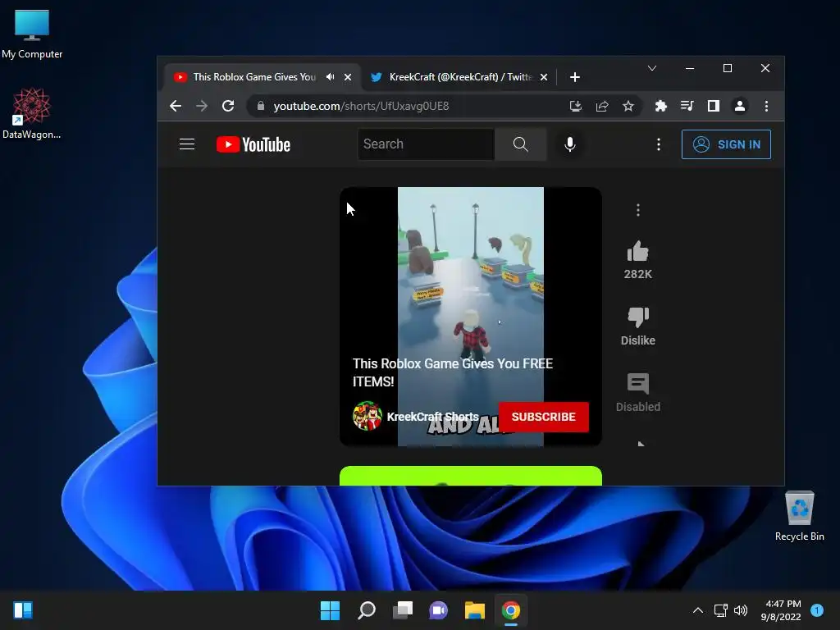Open Windows taskbar search
The width and height of the screenshot is (840, 630).
(x=367, y=610)
